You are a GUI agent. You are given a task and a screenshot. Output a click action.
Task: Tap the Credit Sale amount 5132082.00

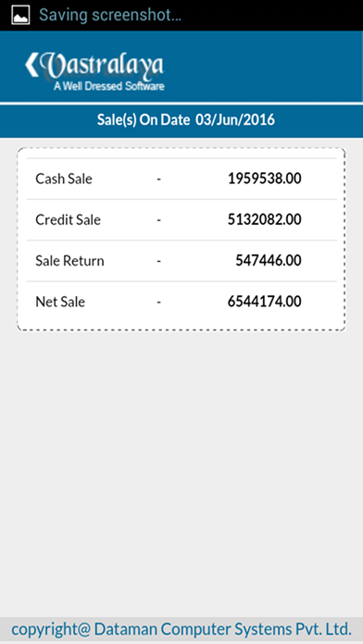point(265,219)
